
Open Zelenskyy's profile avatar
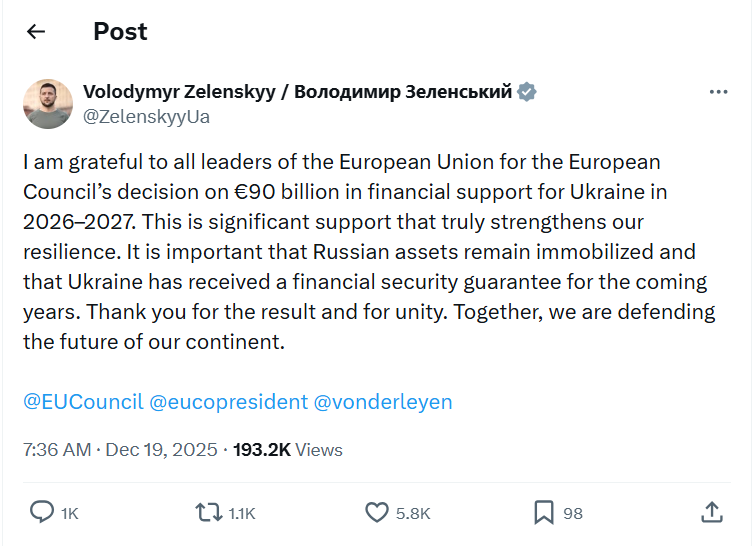pos(48,104)
